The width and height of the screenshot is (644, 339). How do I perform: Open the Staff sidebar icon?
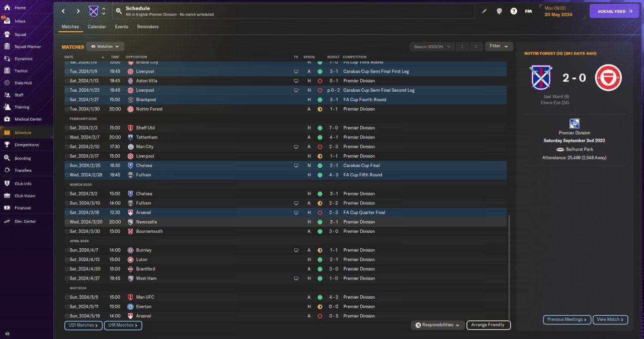click(x=7, y=95)
